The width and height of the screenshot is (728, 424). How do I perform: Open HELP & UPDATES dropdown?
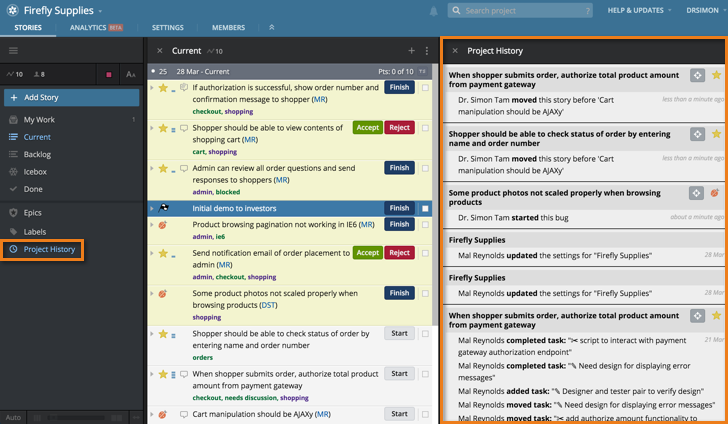point(639,10)
